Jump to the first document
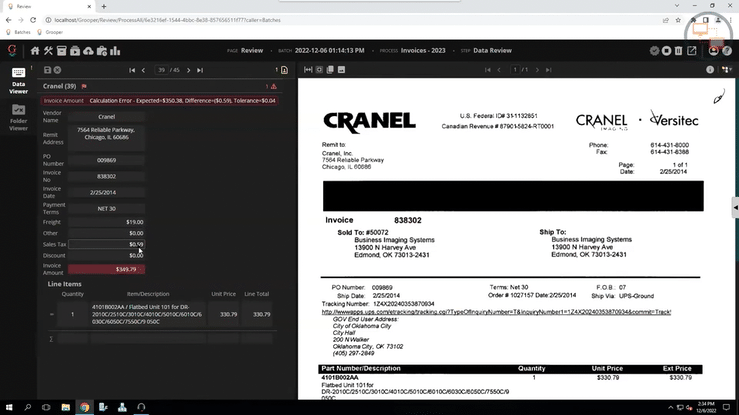 [132, 70]
